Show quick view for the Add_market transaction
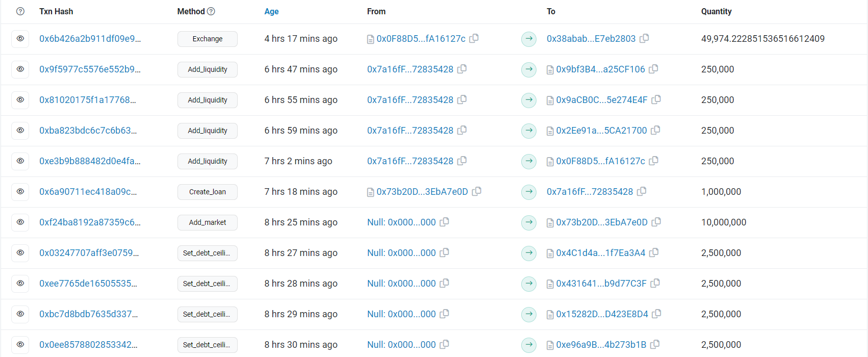 [20, 222]
